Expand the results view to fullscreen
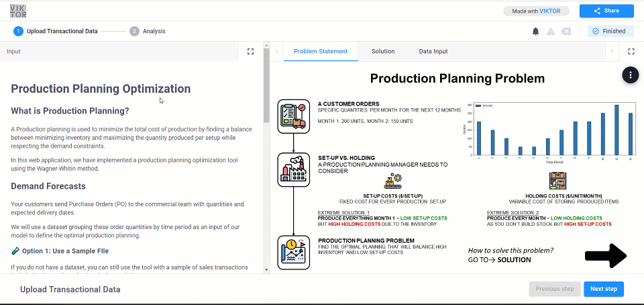 click(x=631, y=51)
